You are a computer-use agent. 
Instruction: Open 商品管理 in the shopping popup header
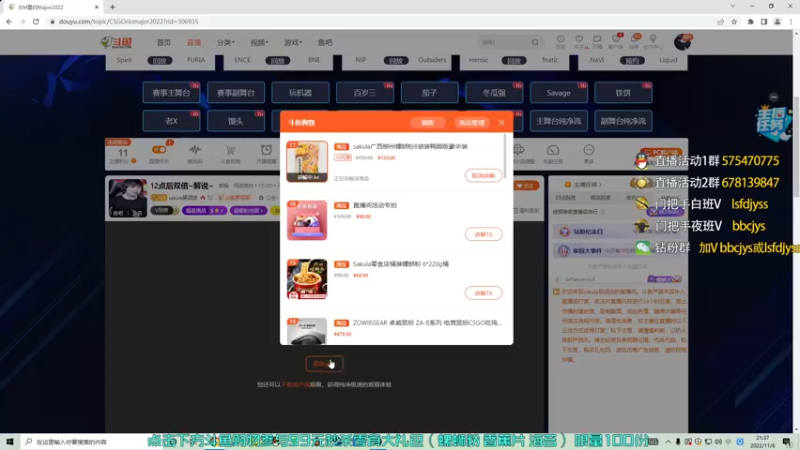[471, 122]
